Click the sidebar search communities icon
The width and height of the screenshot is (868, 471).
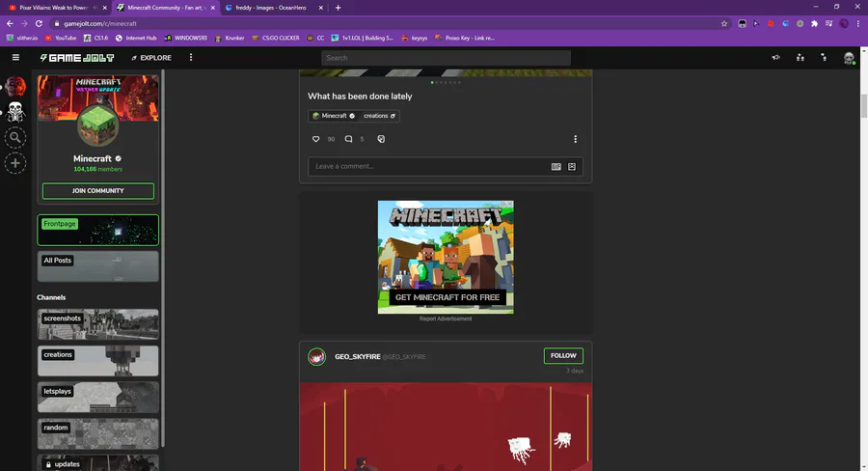point(15,137)
